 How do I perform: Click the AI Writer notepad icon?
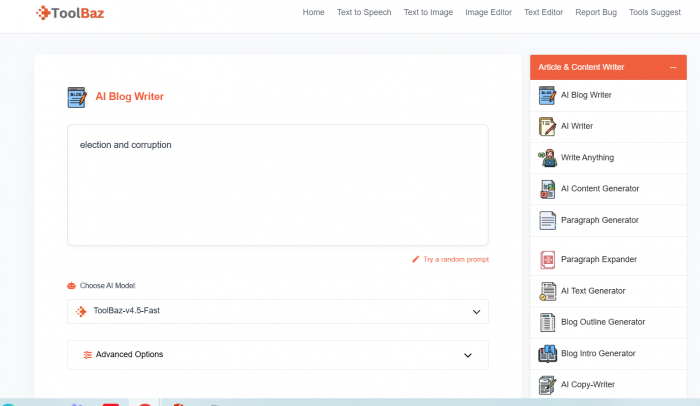547,126
